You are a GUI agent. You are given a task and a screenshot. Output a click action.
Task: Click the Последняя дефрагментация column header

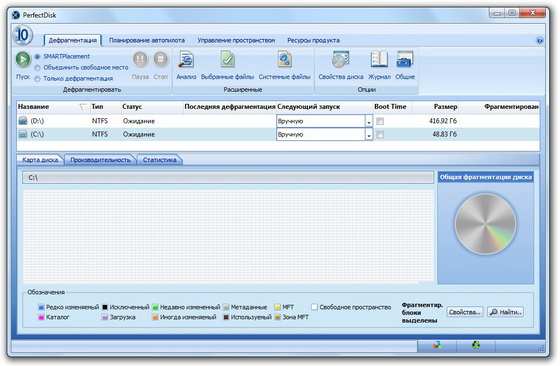[x=230, y=107]
